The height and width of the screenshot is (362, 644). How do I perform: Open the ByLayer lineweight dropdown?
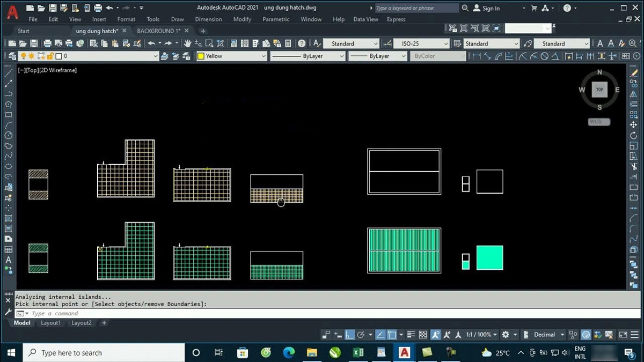click(x=378, y=56)
